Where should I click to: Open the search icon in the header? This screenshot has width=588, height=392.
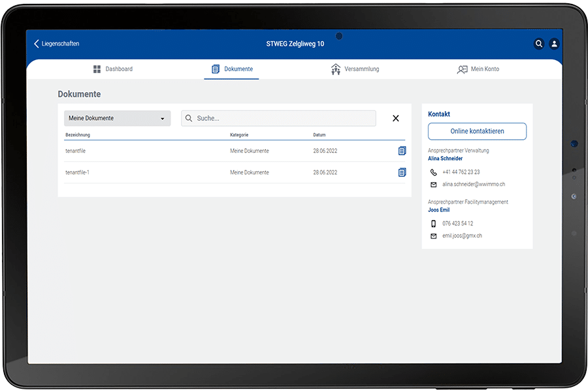(539, 44)
